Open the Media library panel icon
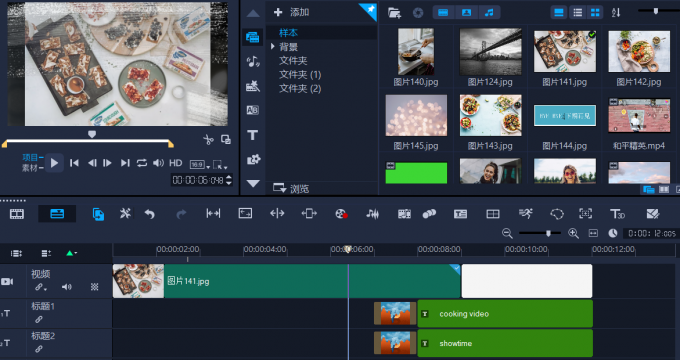 pos(252,37)
